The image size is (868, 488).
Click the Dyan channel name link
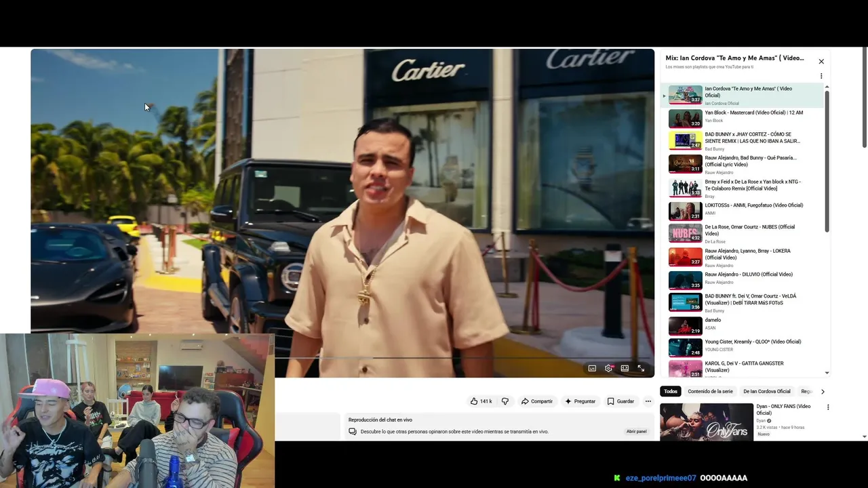point(761,420)
